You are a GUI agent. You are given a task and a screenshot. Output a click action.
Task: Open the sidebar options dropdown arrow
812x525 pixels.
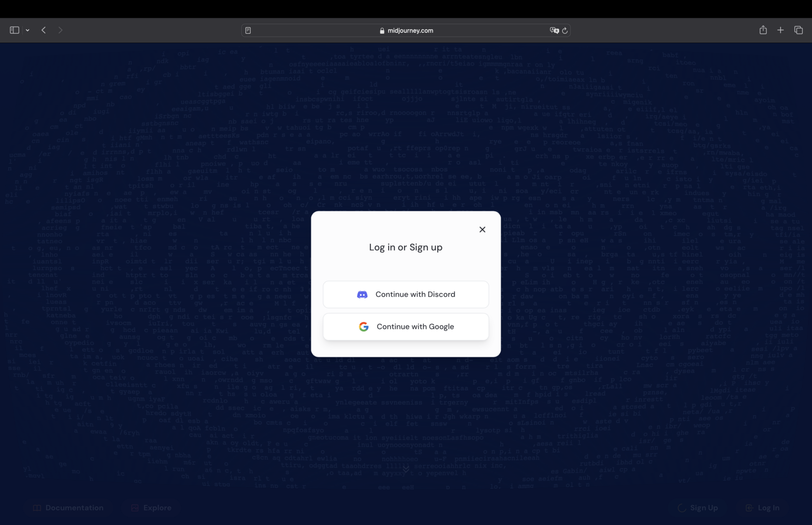(x=28, y=30)
